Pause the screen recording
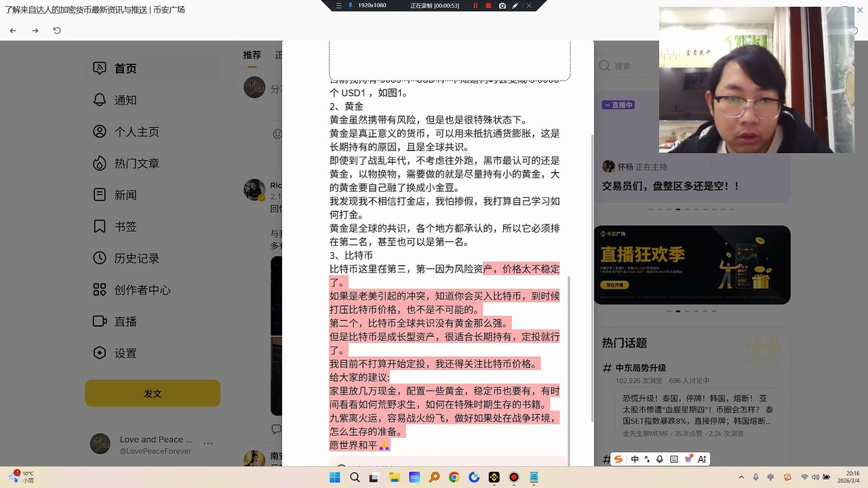 [x=475, y=5]
